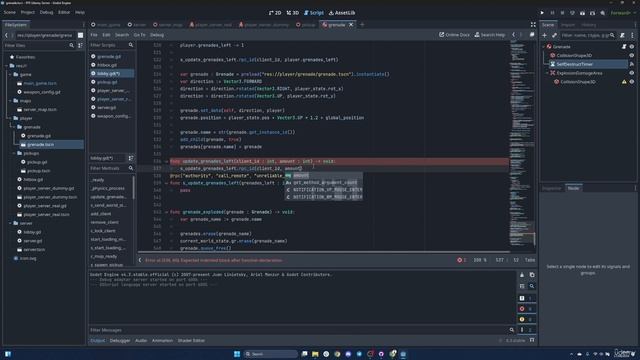The width and height of the screenshot is (640, 360).
Task: Close the grenade script tab
Action: (x=351, y=25)
